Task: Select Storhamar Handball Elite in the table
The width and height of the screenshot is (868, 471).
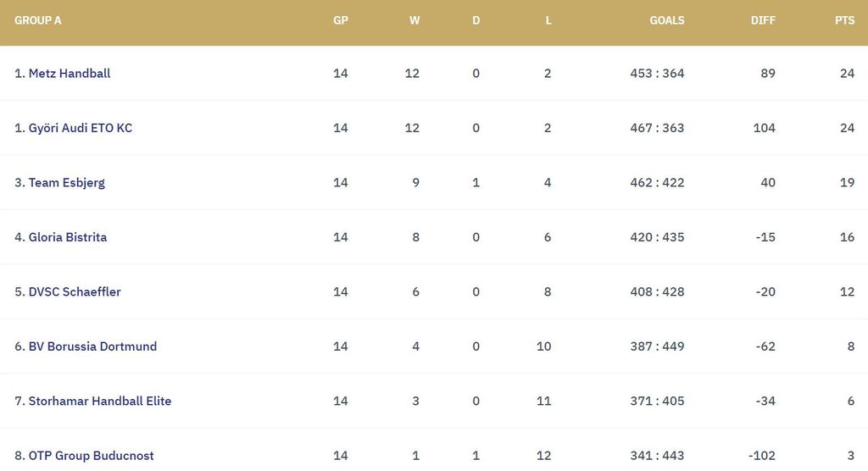Action: pyautogui.click(x=99, y=402)
